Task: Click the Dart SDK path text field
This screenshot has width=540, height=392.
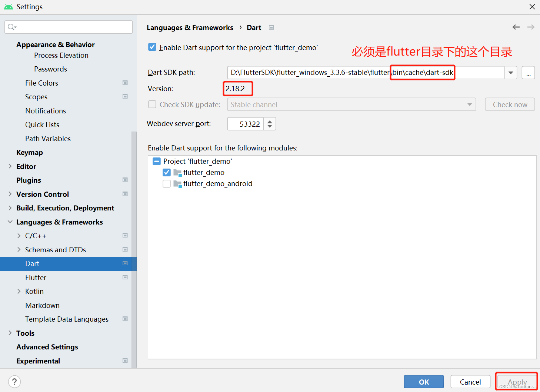Action: 366,73
